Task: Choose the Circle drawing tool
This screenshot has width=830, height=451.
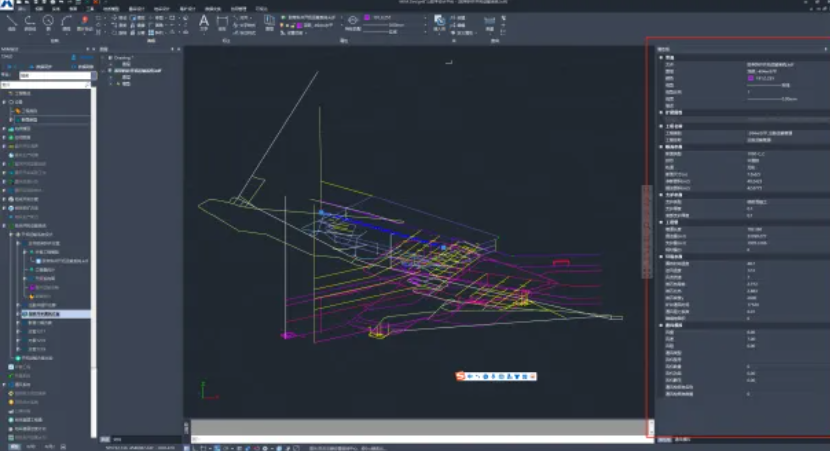Action: 46,22
